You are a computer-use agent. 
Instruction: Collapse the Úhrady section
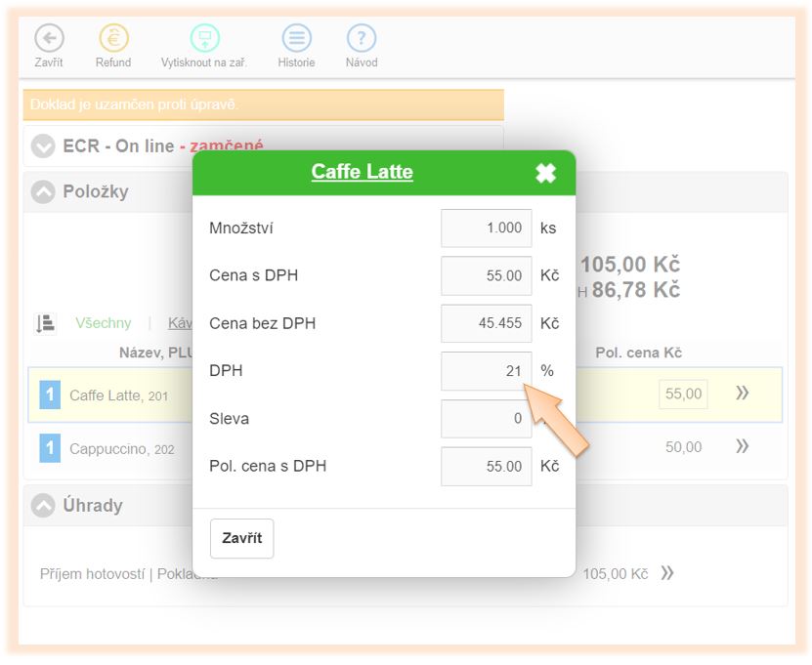pos(43,506)
